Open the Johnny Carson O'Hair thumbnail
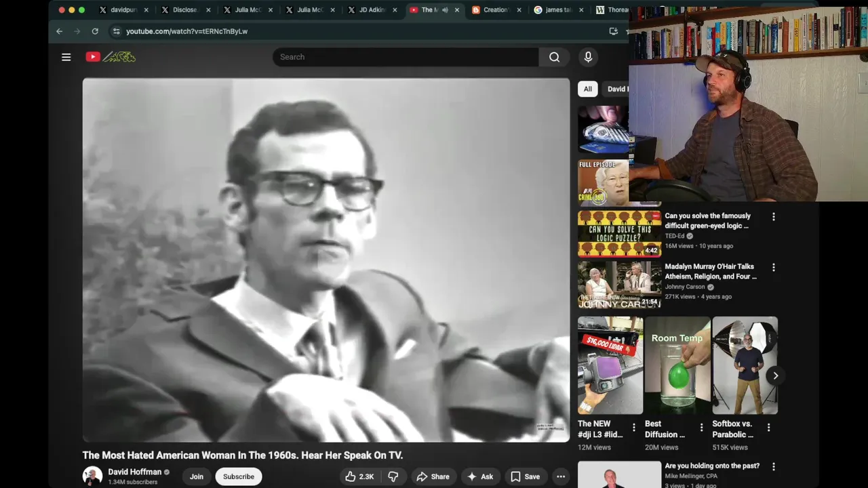The width and height of the screenshot is (868, 488). 619,285
